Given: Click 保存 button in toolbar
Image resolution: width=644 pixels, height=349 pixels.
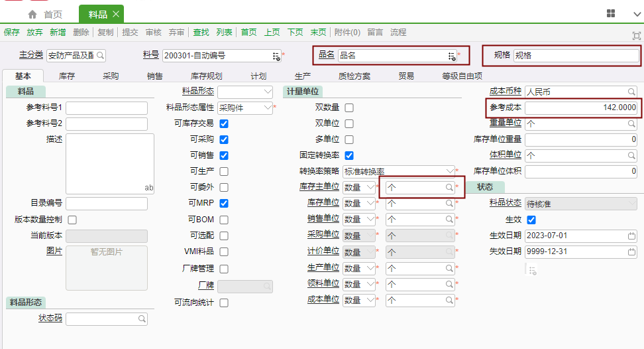Looking at the screenshot, I should [x=11, y=32].
